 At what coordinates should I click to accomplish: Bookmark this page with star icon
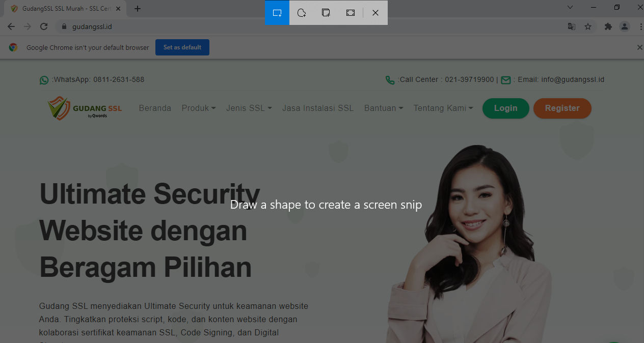(x=588, y=26)
